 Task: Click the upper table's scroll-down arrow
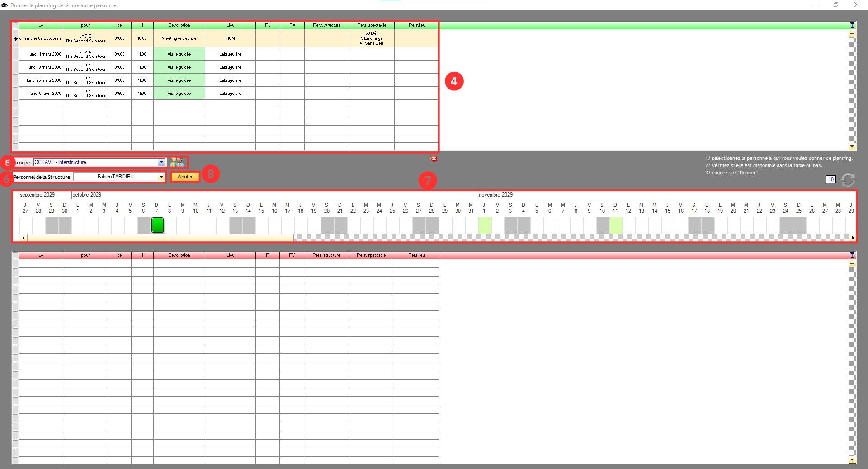(852, 146)
